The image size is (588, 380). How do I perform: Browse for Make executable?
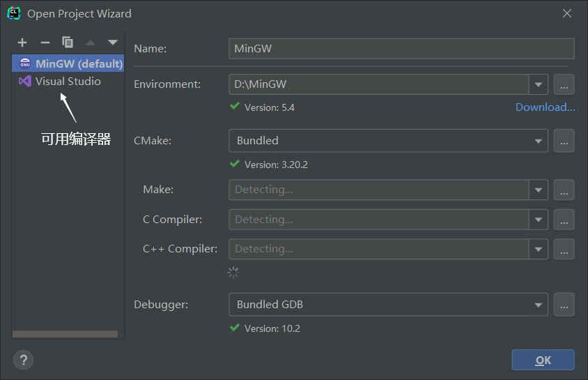(564, 190)
